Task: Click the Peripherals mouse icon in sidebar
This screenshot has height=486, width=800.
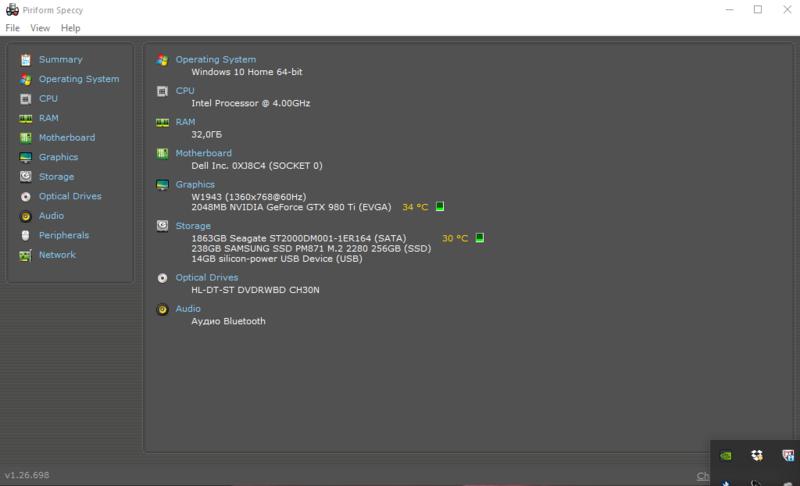Action: click(26, 235)
